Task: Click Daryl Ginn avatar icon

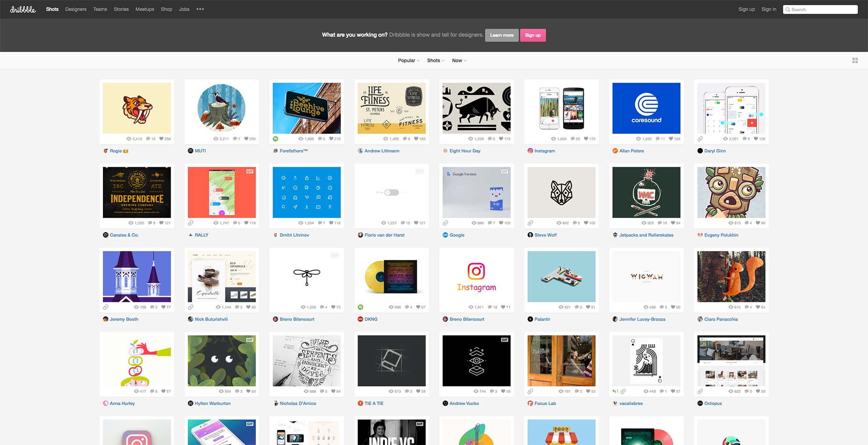Action: 700,151
